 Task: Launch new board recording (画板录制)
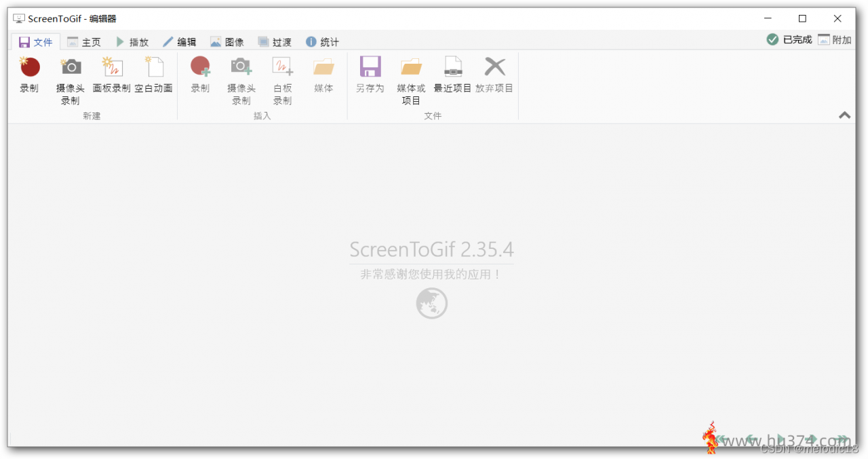(112, 75)
